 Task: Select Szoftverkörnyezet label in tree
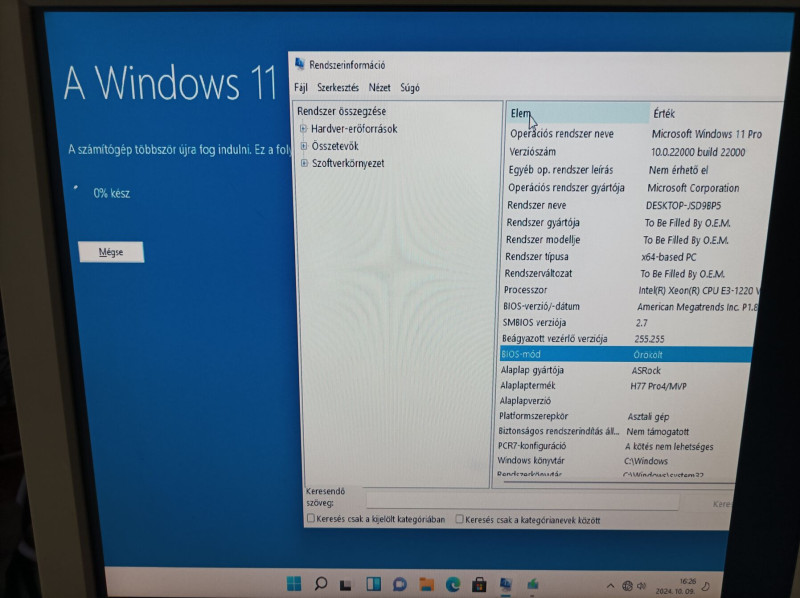348,163
